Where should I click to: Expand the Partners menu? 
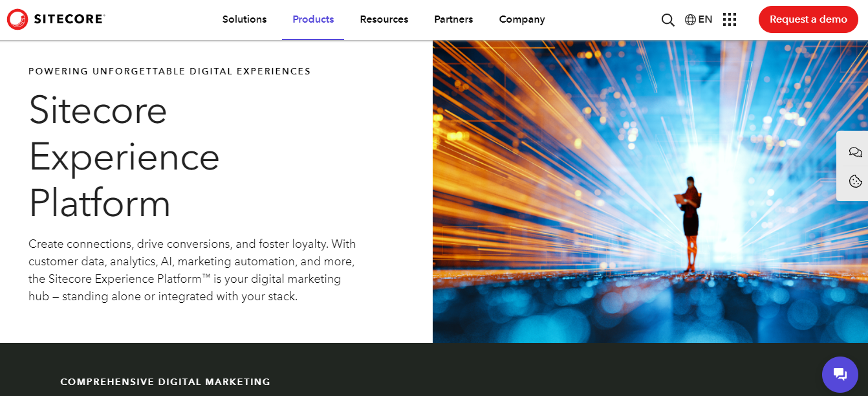coord(453,19)
